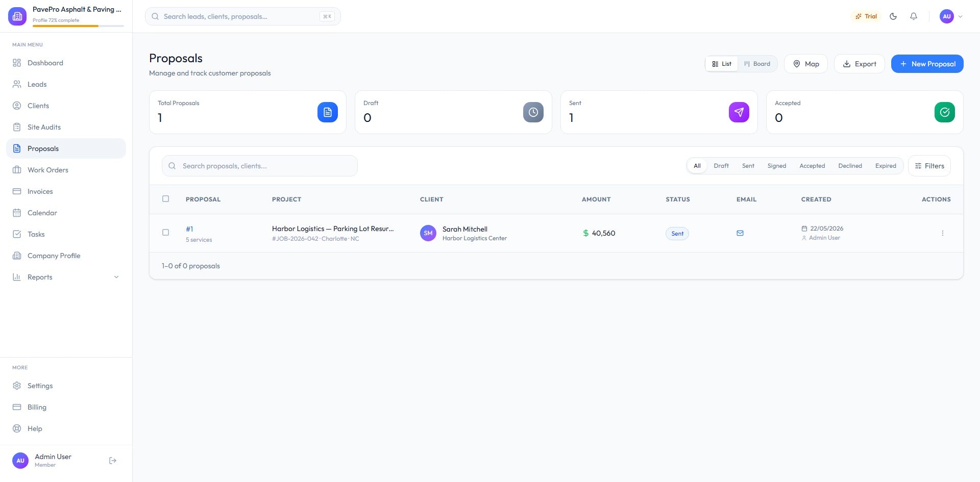The width and height of the screenshot is (980, 482).
Task: Click the 40,560 amount value
Action: point(603,233)
